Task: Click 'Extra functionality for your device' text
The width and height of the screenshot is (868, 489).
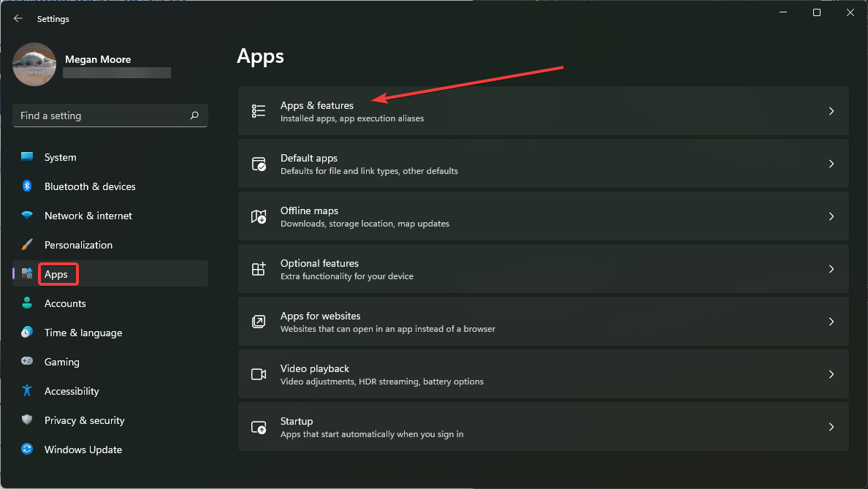Action: [346, 276]
